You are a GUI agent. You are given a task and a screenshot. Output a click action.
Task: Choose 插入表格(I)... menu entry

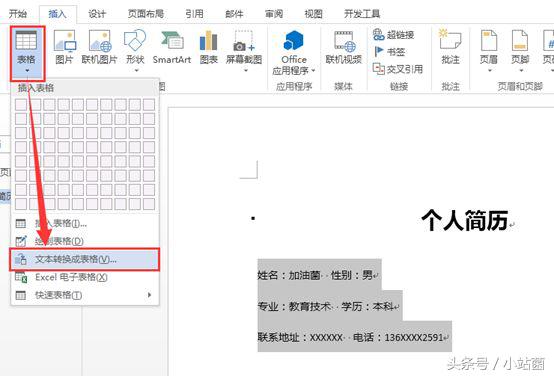click(85, 223)
